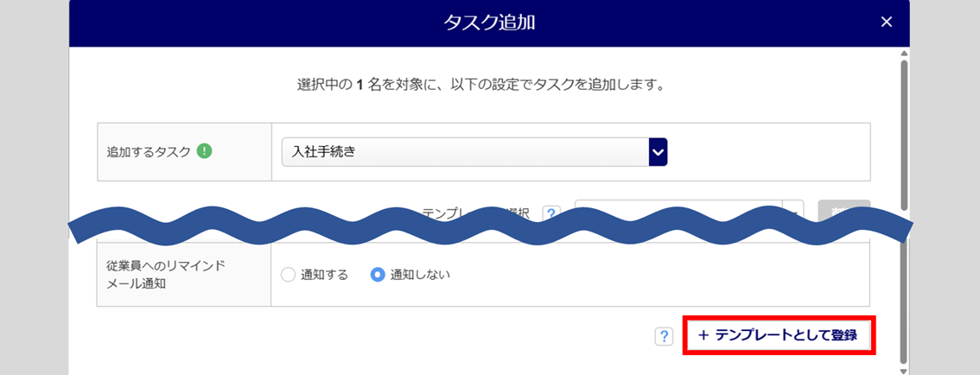This screenshot has width=980, height=375.
Task: Click the scrollbar down arrow
Action: 904,370
